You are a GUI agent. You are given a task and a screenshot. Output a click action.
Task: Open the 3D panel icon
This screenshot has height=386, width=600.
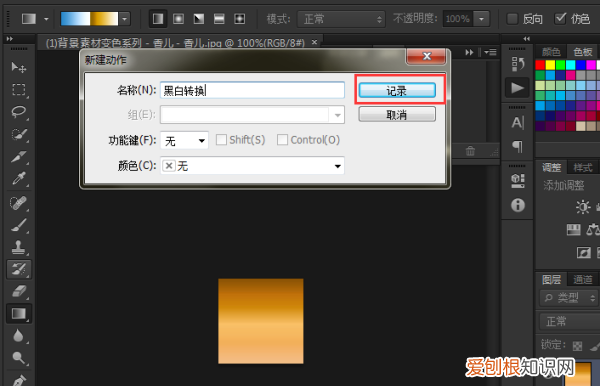(x=517, y=181)
